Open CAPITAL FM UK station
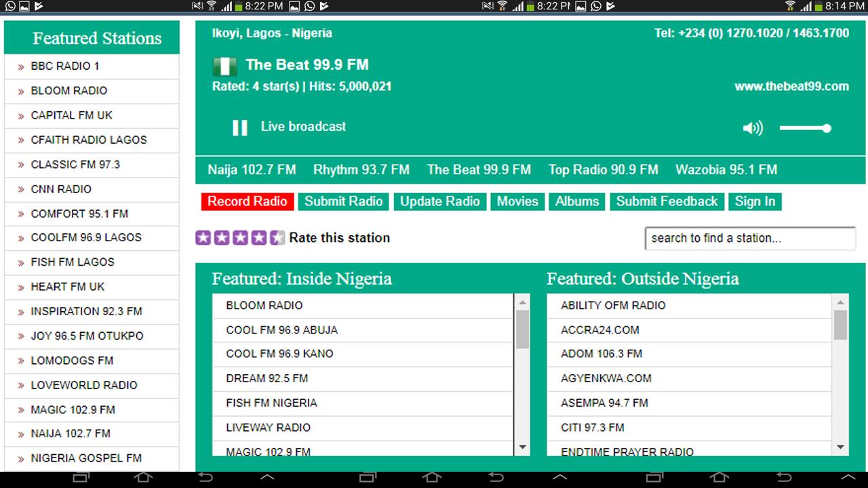Image resolution: width=868 pixels, height=488 pixels. 92,115
